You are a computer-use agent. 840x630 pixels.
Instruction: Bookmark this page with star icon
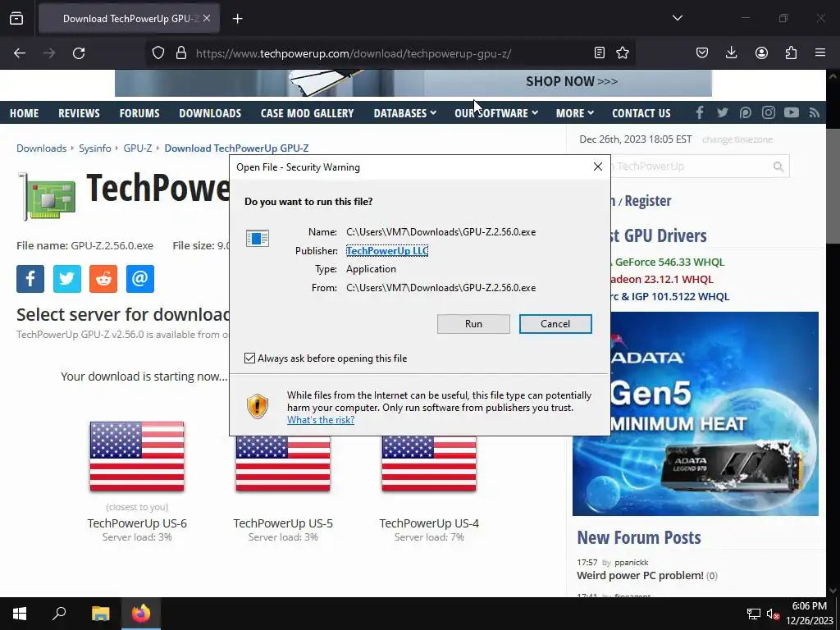[623, 53]
